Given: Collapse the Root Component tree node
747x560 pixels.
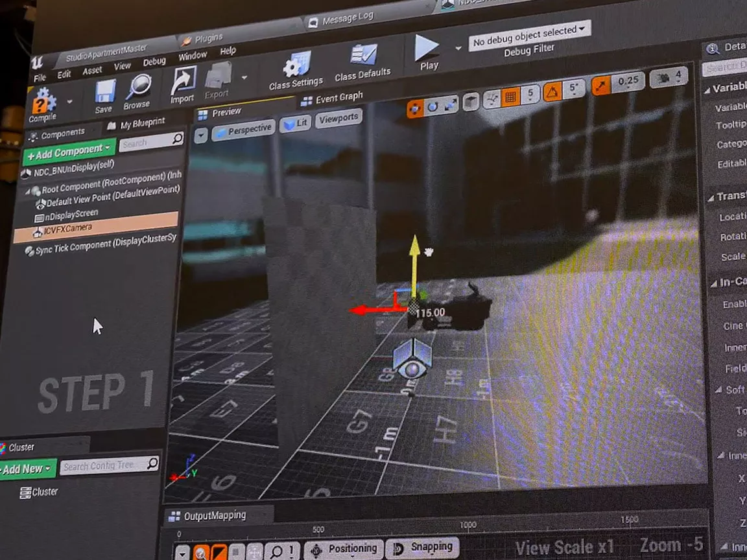Looking at the screenshot, I should coord(28,191).
